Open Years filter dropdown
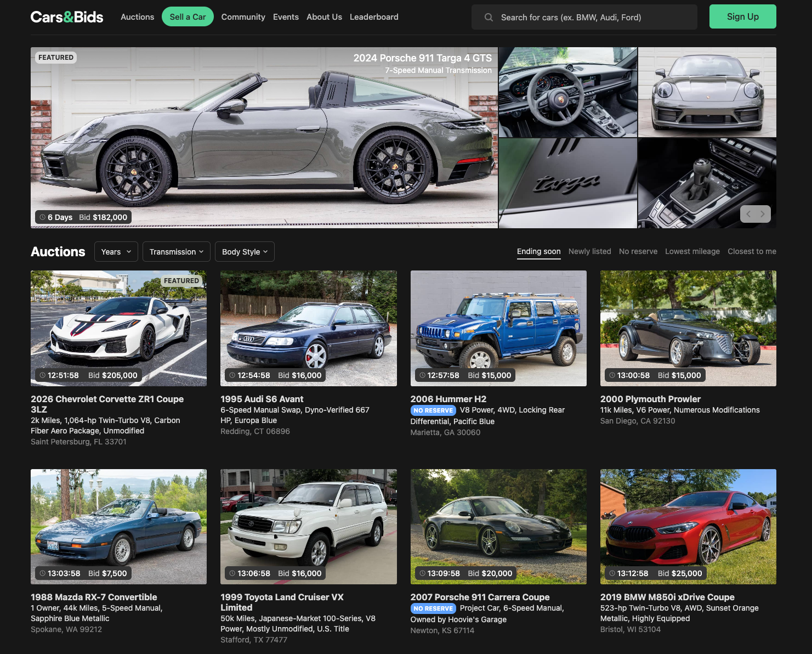Screen dimensions: 812x654 (116, 252)
